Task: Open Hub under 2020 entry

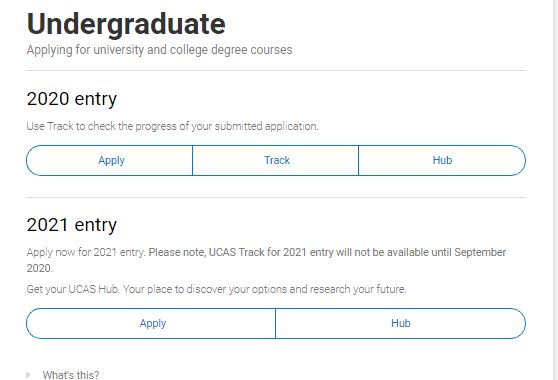Action: (x=442, y=160)
